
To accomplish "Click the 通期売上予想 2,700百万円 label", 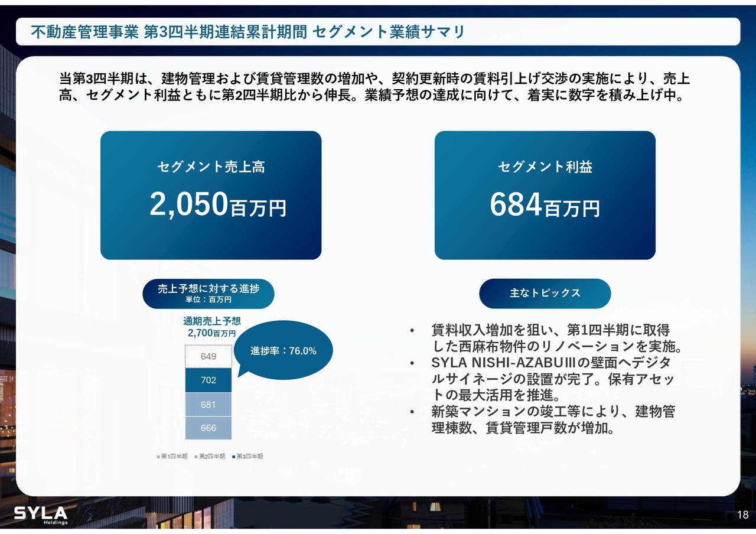I will click(x=211, y=327).
